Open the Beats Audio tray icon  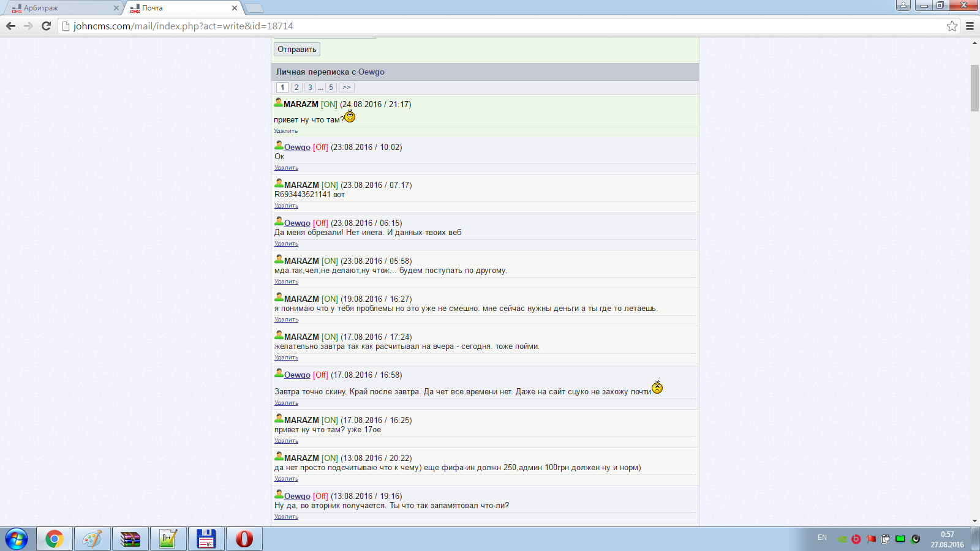[x=856, y=539]
